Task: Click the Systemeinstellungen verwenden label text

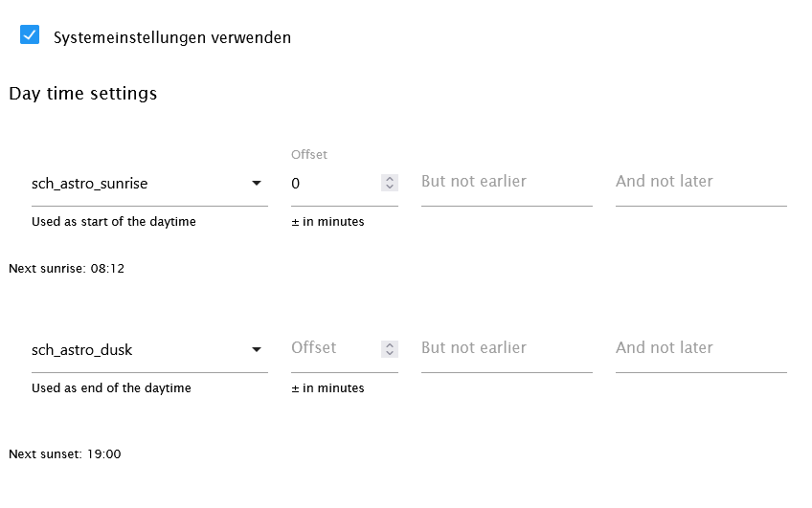Action: 172,38
